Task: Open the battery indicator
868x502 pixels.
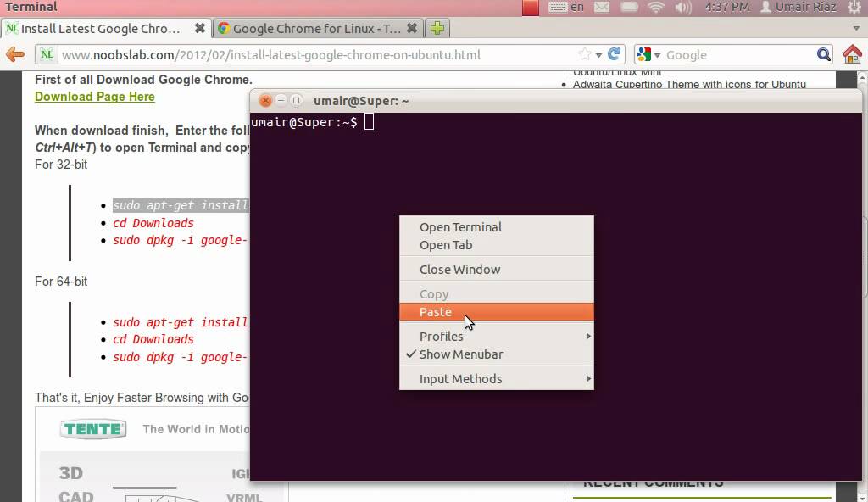Action: [x=629, y=7]
